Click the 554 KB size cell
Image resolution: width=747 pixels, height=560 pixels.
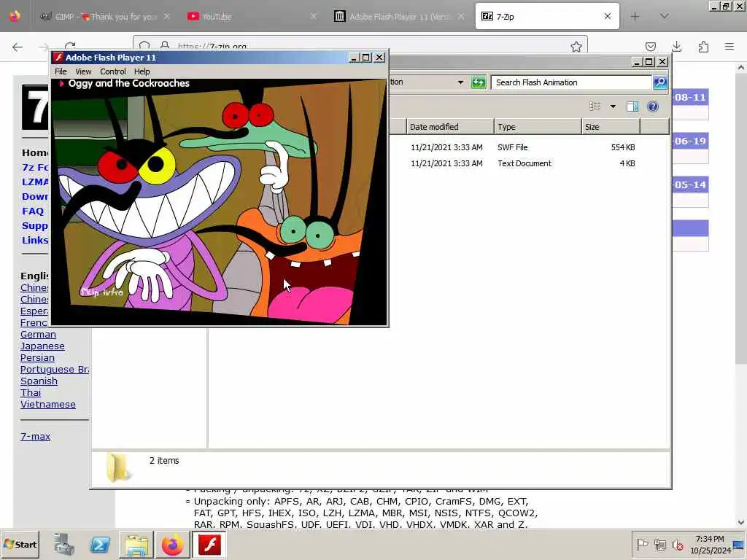[623, 147]
